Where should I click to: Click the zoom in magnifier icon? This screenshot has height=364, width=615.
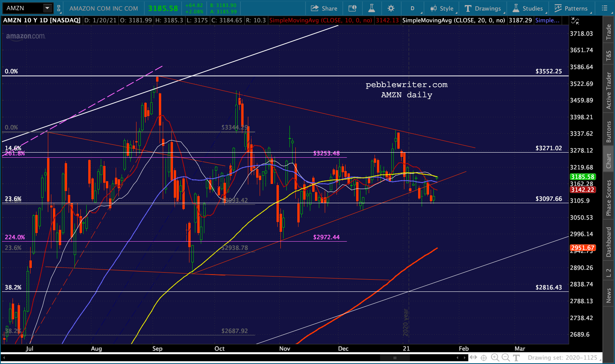(495, 358)
